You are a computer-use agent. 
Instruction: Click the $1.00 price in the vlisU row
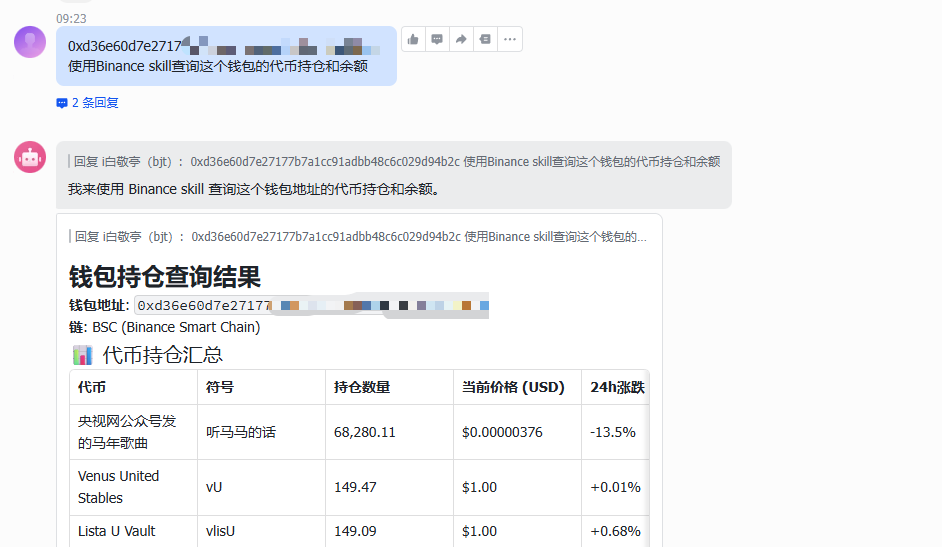click(x=479, y=531)
